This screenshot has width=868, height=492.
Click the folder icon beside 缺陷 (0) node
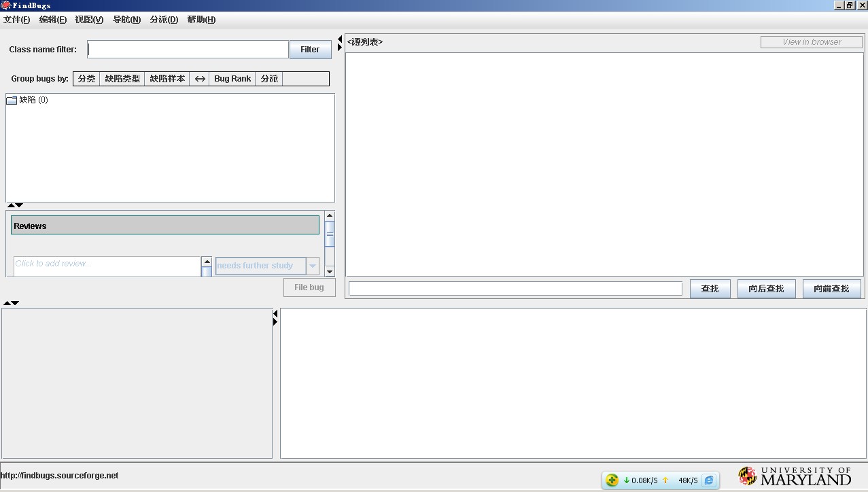(x=12, y=100)
